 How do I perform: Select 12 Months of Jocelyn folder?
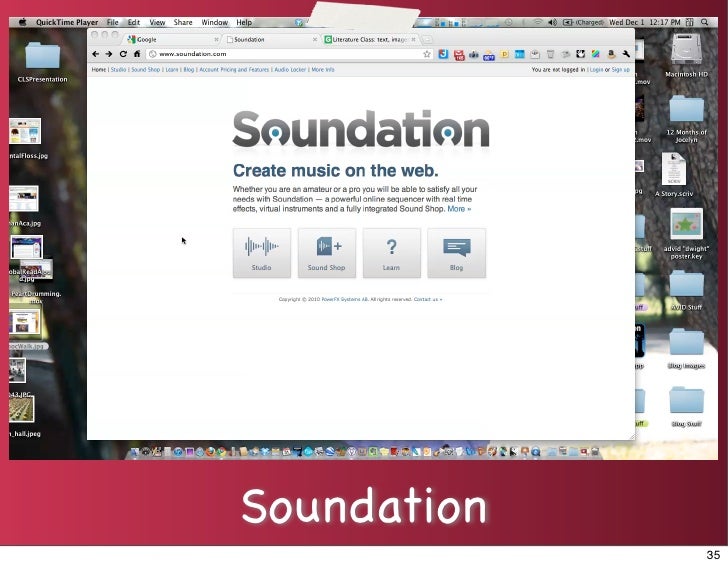point(686,119)
